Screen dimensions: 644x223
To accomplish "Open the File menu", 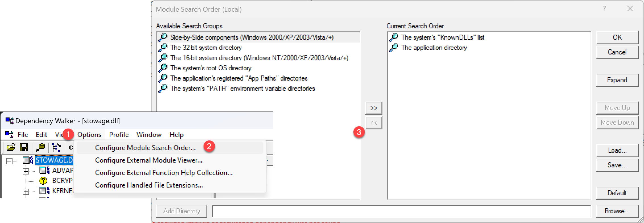I will click(x=23, y=134).
